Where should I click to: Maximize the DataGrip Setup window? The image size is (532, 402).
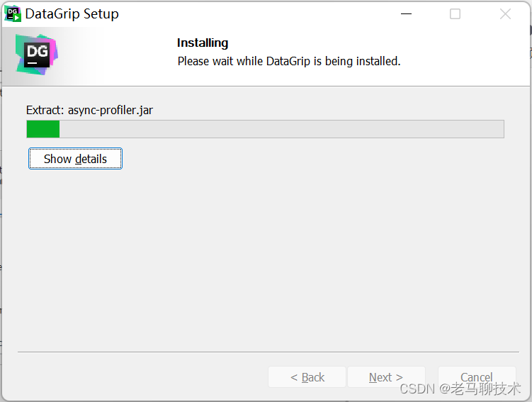coord(455,14)
